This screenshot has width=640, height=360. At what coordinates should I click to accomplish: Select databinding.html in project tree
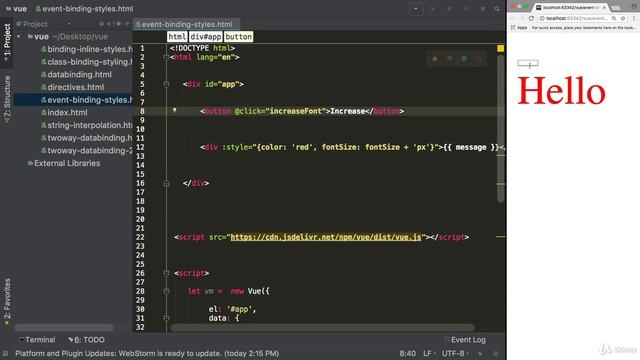click(x=76, y=75)
